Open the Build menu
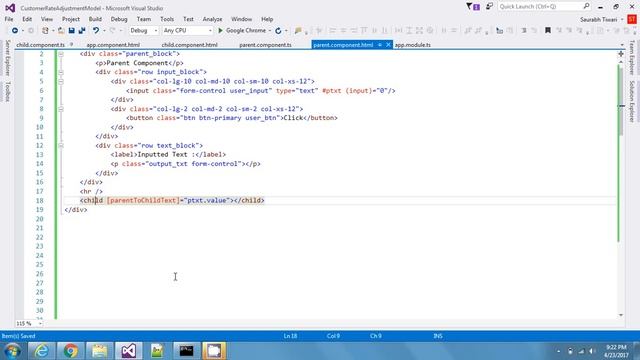Image resolution: width=640 pixels, height=360 pixels. tap(95, 19)
